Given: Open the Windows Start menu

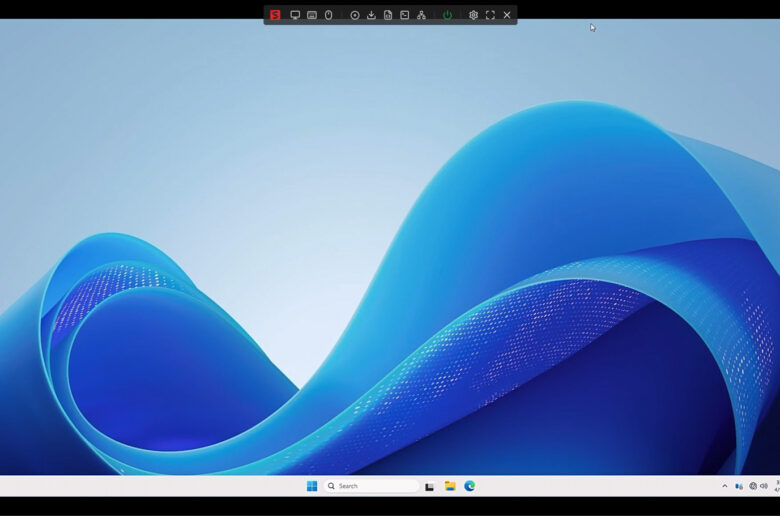Looking at the screenshot, I should pos(312,486).
